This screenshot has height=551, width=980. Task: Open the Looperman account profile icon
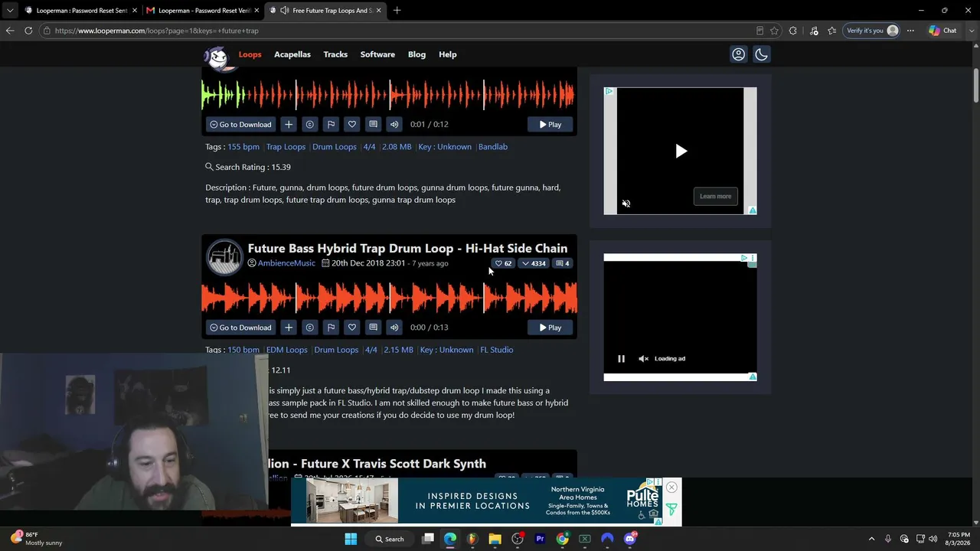738,54
